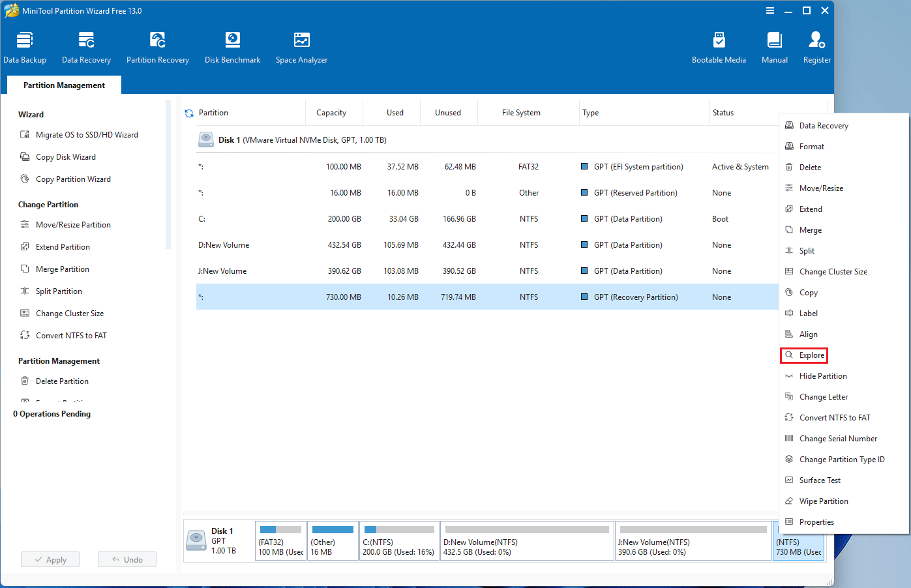The width and height of the screenshot is (911, 588).
Task: Open the Copy Disk Wizard
Action: [67, 156]
